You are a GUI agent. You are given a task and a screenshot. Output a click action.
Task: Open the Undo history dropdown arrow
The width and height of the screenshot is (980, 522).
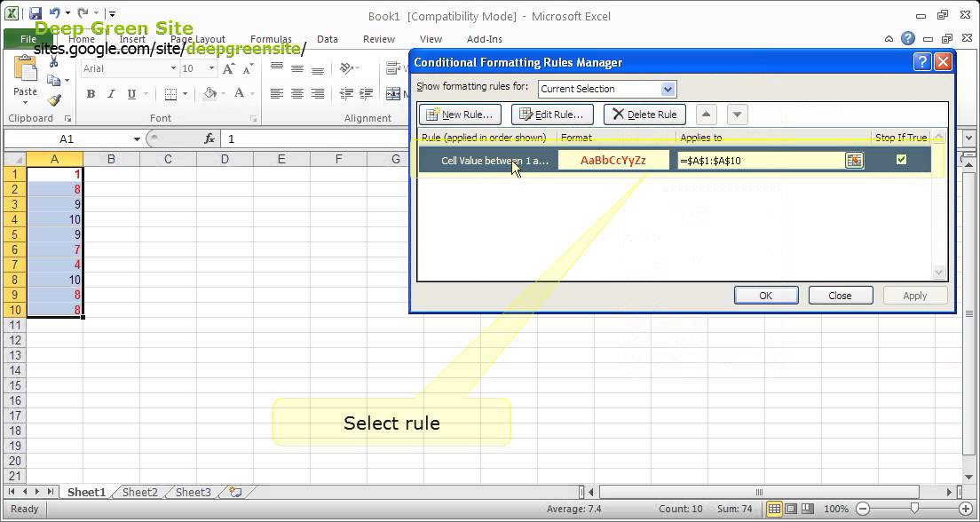tap(67, 13)
